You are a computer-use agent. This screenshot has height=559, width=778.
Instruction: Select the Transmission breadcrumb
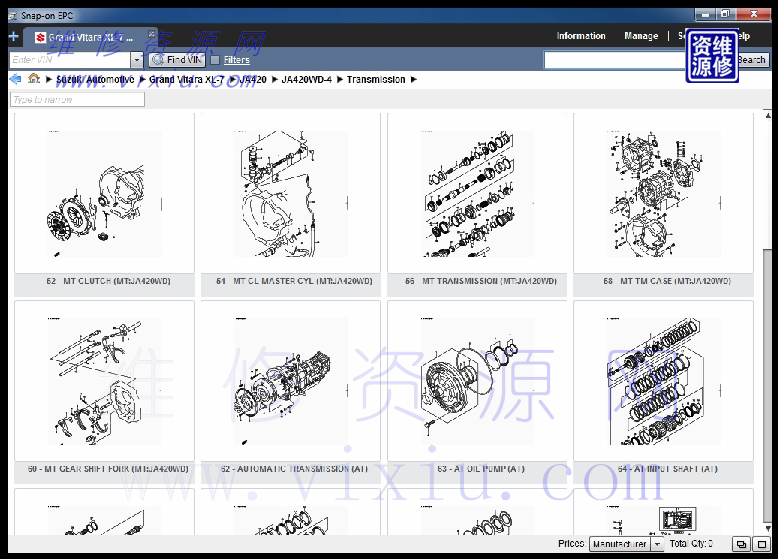[x=376, y=79]
